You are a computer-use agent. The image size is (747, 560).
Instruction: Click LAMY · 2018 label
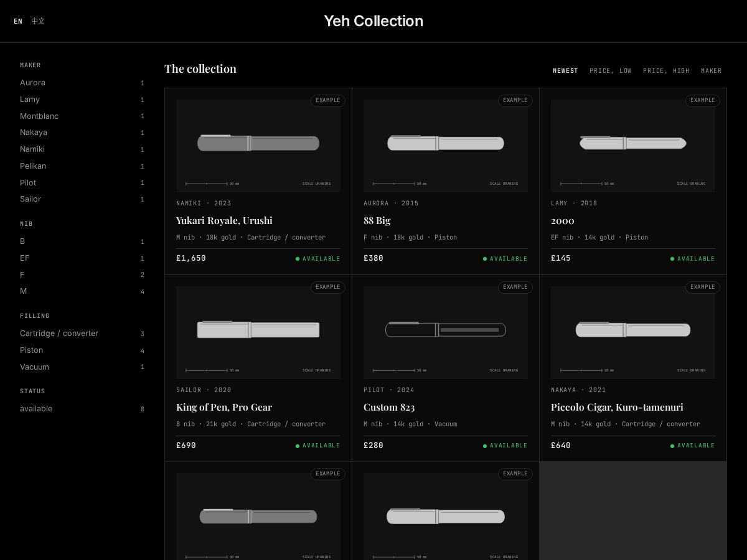point(574,203)
